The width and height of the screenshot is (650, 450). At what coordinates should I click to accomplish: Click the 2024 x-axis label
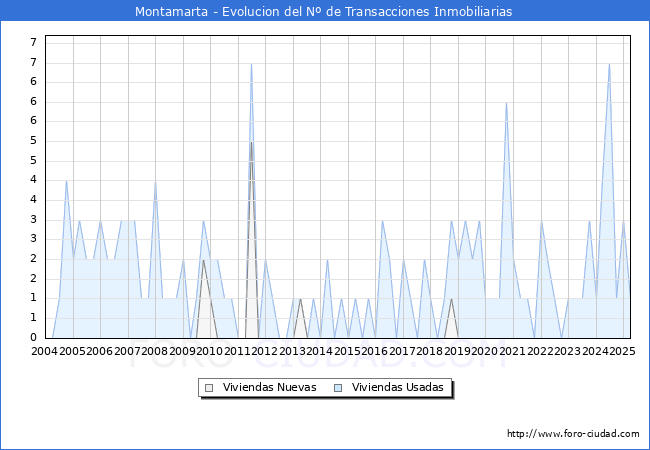(x=595, y=351)
